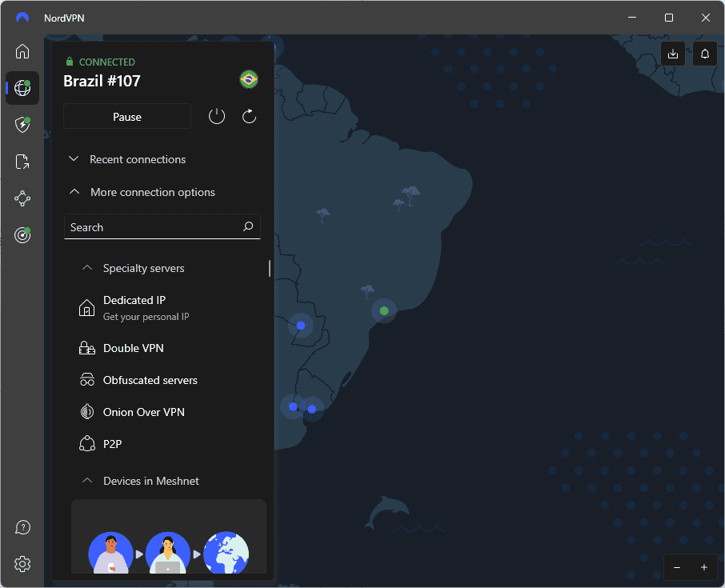Zoom out the map with minus
The image size is (725, 588).
[677, 567]
